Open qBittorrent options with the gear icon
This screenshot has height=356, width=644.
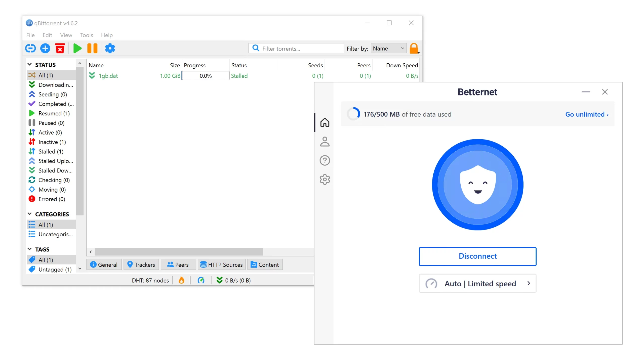click(x=110, y=48)
